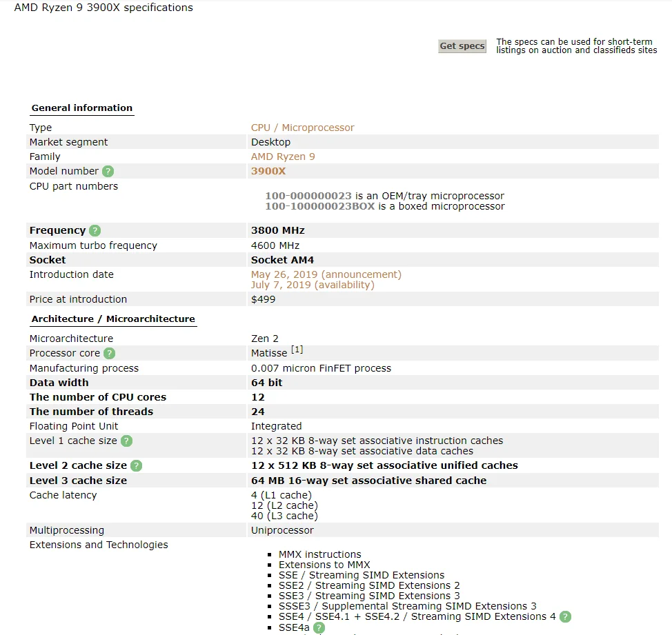Click the 4 (L1 cache) latency value
The width and height of the screenshot is (672, 635).
[x=281, y=496]
